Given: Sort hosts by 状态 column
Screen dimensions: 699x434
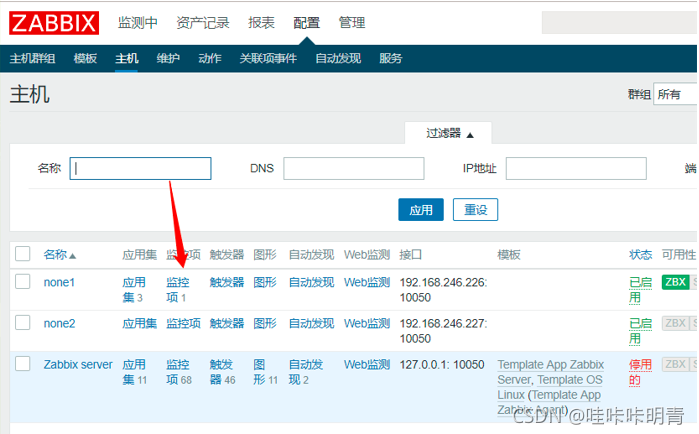Looking at the screenshot, I should [x=640, y=254].
